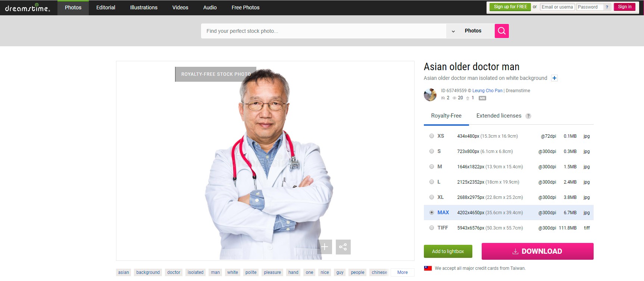Expand keywords with the More button
The width and height of the screenshot is (644, 281).
point(403,272)
